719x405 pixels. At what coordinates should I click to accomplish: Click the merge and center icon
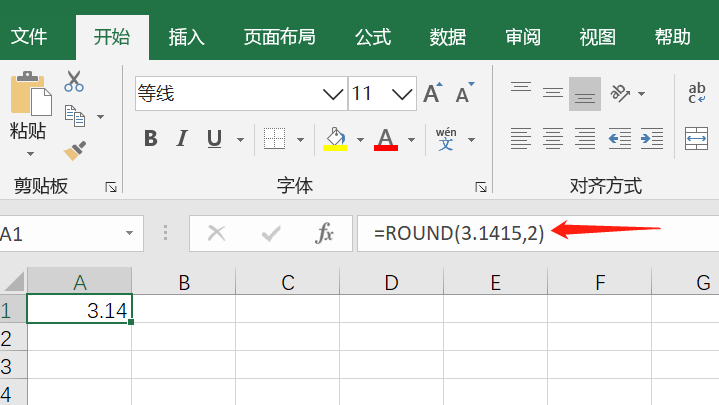(697, 139)
